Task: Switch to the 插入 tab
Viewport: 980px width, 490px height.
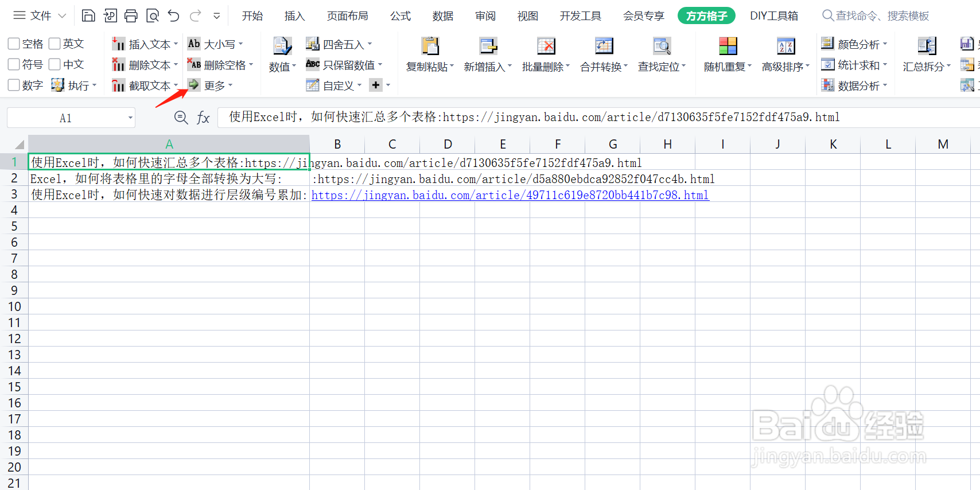Action: click(x=295, y=16)
